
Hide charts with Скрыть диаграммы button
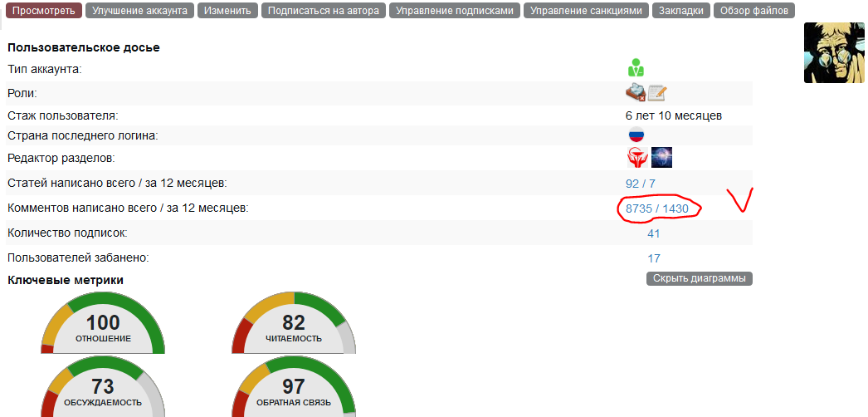pos(699,278)
